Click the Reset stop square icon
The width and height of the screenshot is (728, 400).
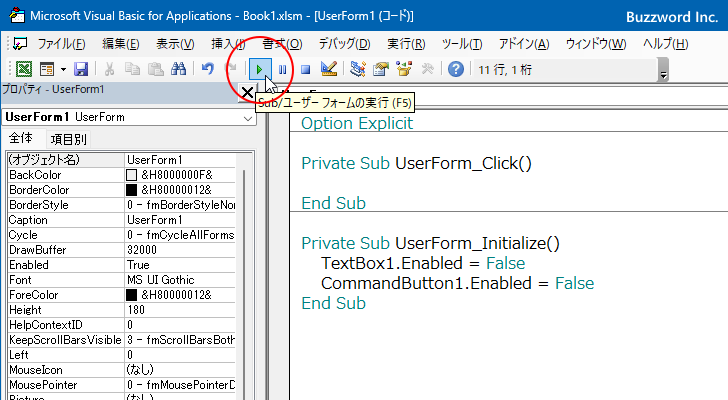coord(305,70)
